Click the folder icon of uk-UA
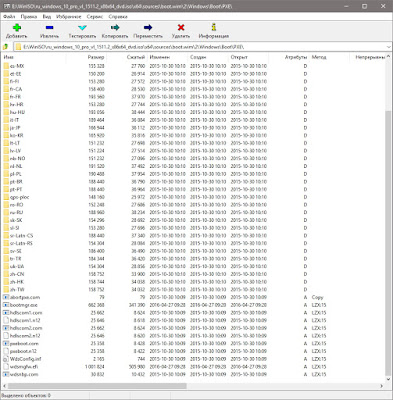Screen dimensions: 393x400 (x=6, y=266)
